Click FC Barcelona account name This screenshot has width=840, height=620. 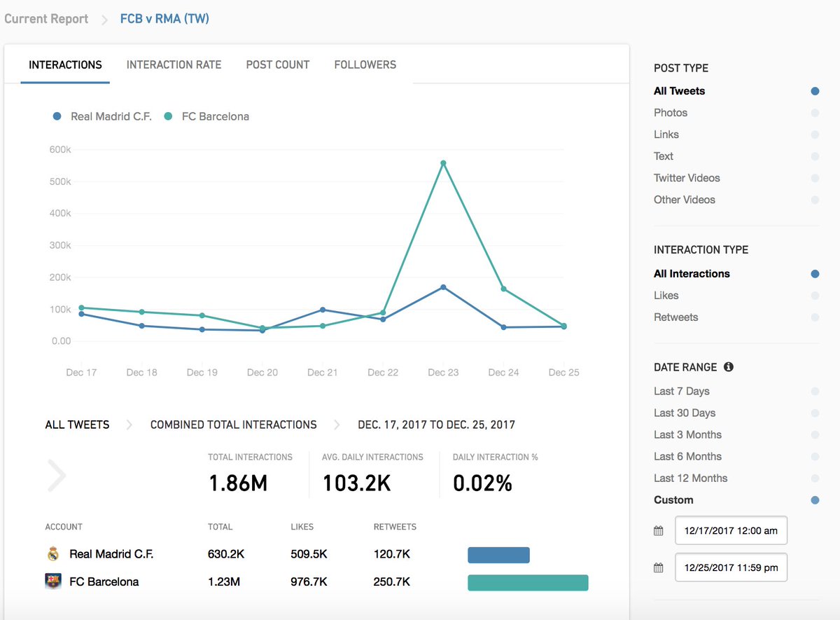[x=104, y=581]
